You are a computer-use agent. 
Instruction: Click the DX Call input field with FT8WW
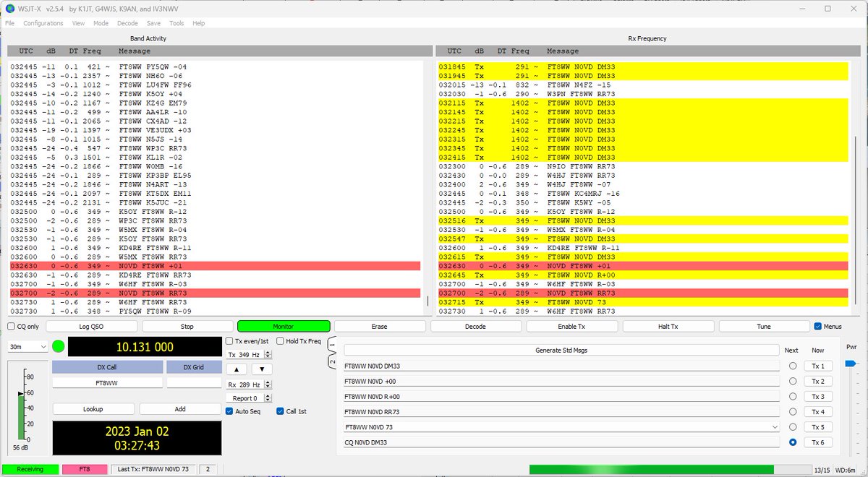click(x=107, y=382)
